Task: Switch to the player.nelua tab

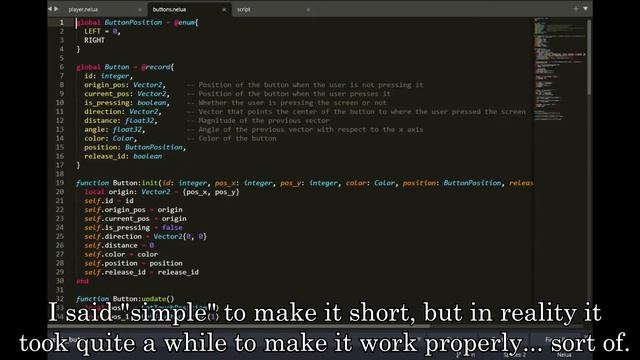Action: click(83, 9)
